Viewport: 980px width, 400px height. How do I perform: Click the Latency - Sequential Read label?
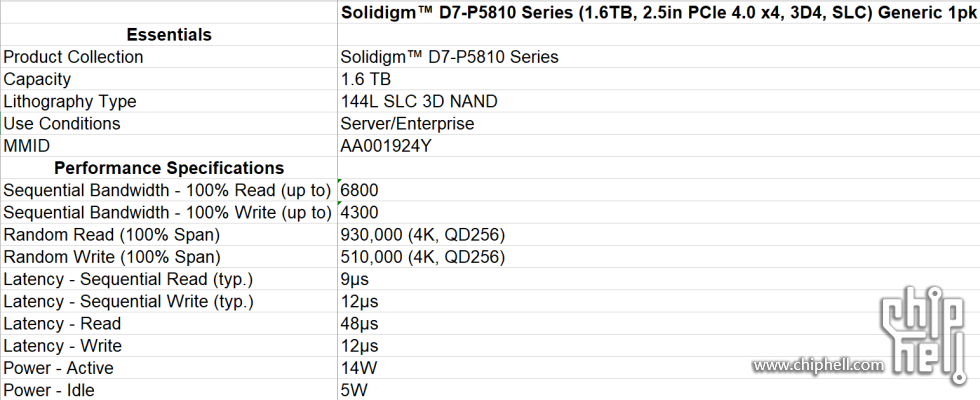pyautogui.click(x=128, y=279)
